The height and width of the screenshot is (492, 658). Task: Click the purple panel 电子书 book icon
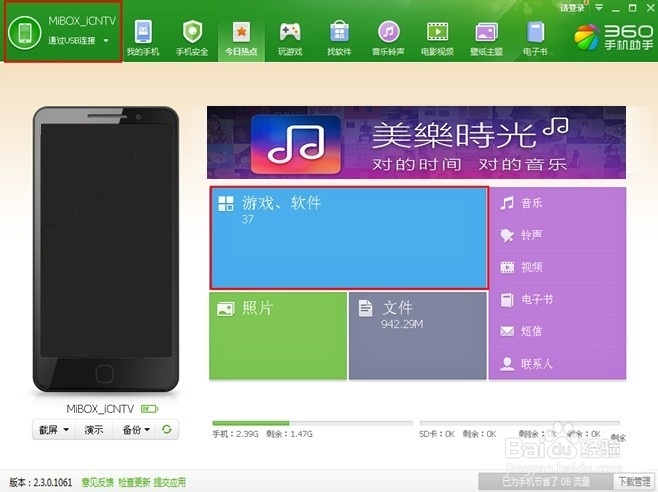coord(507,299)
